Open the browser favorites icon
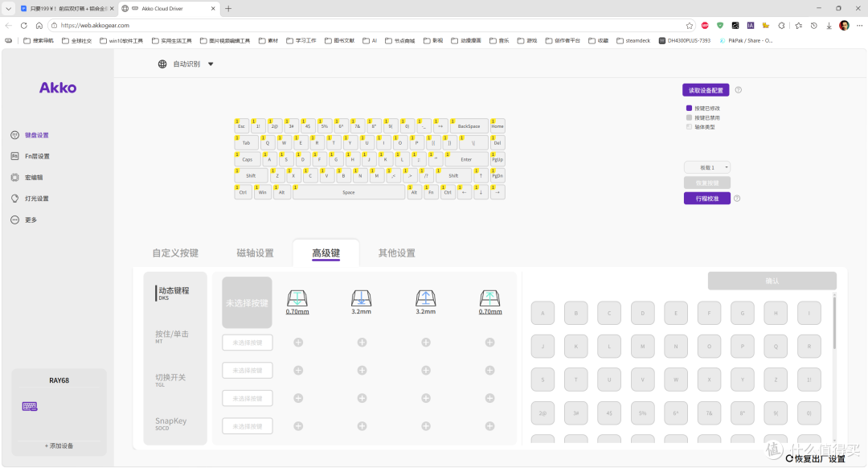The image size is (868, 468). coord(798,26)
